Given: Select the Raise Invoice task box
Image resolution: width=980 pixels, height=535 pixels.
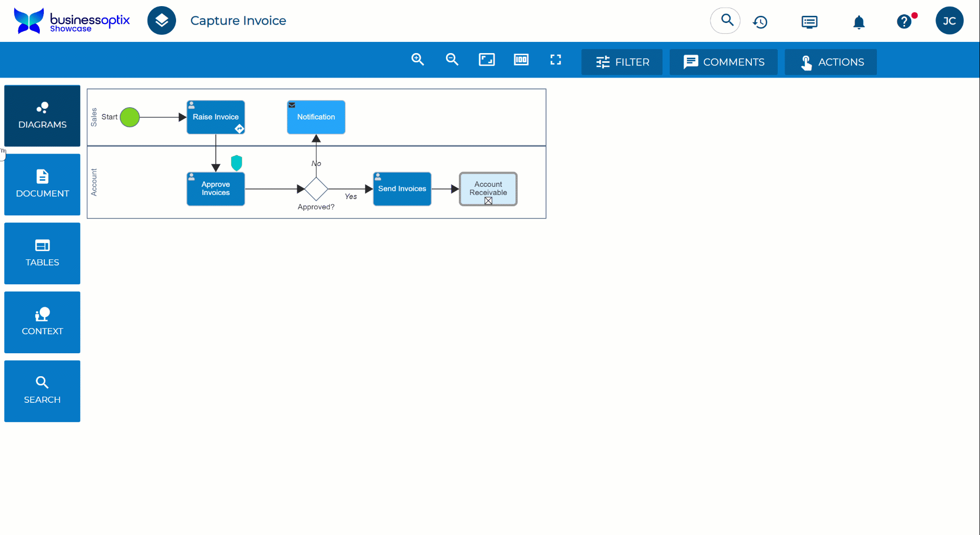Looking at the screenshot, I should click(x=215, y=117).
